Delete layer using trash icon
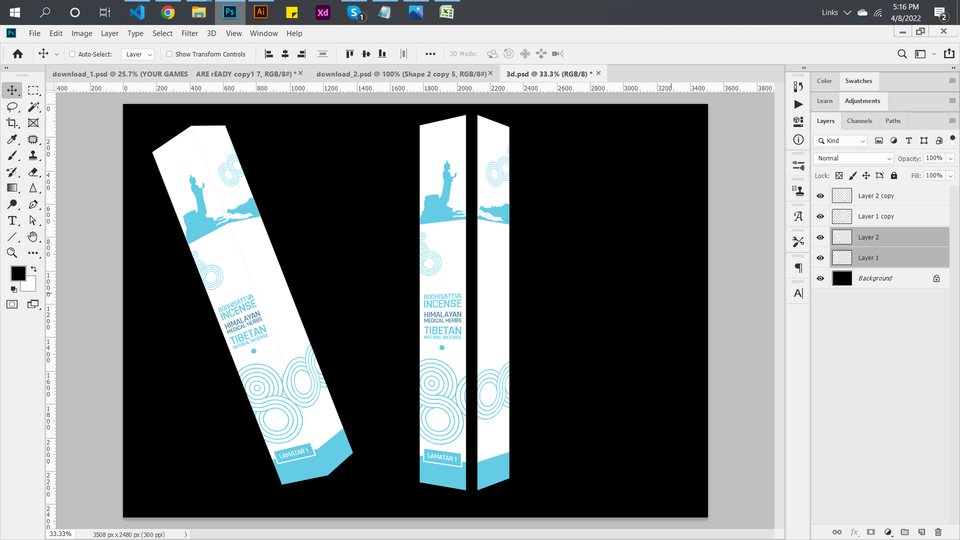The height and width of the screenshot is (540, 960). tap(937, 531)
